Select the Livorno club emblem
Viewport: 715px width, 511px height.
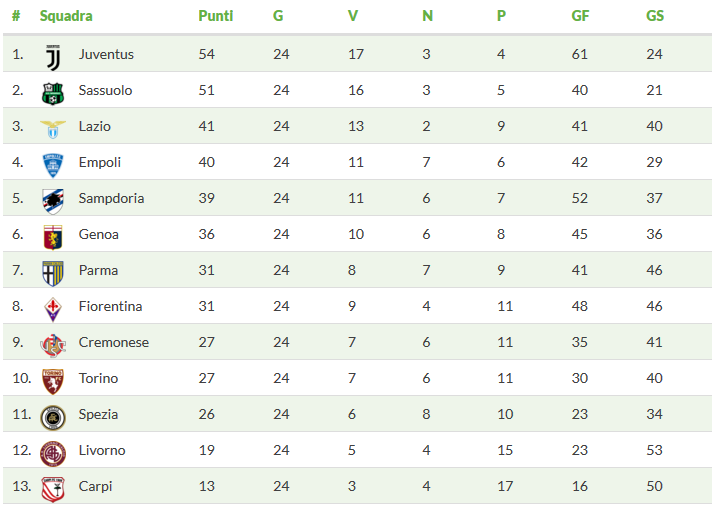point(53,454)
